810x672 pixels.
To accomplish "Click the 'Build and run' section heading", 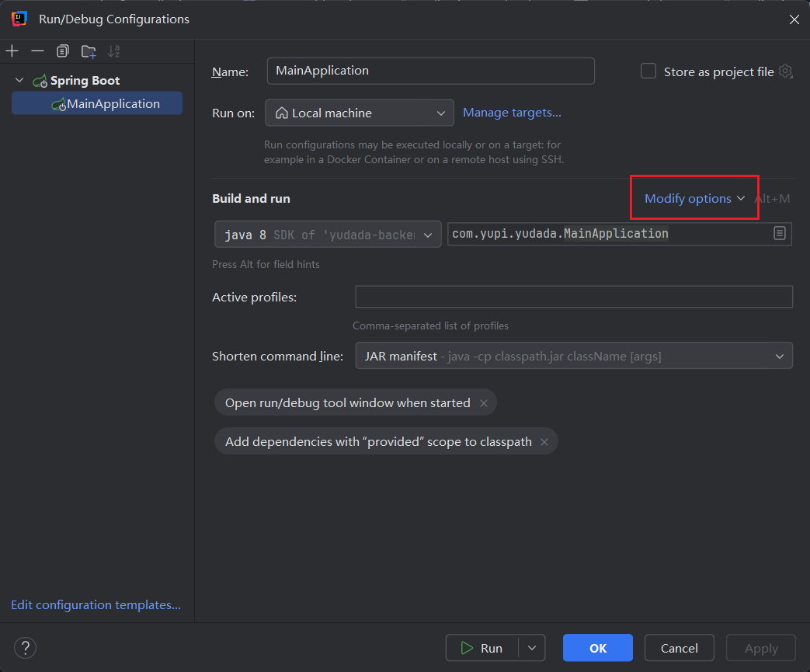I will (x=251, y=199).
